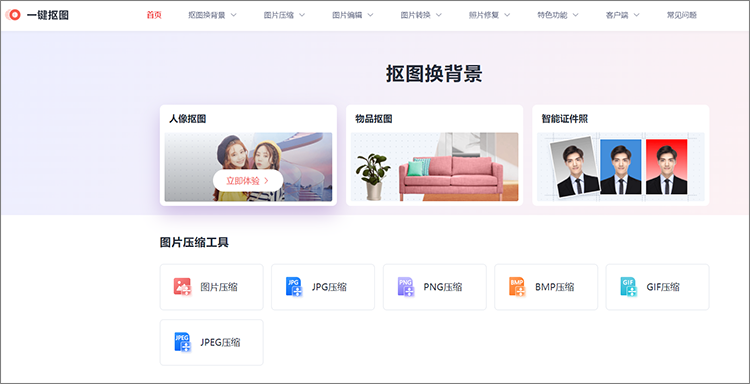Select the blue background ID photo
The image size is (750, 384).
(620, 167)
